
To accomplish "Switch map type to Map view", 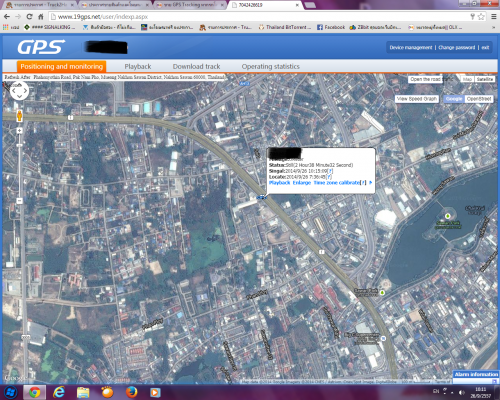I will pos(467,79).
